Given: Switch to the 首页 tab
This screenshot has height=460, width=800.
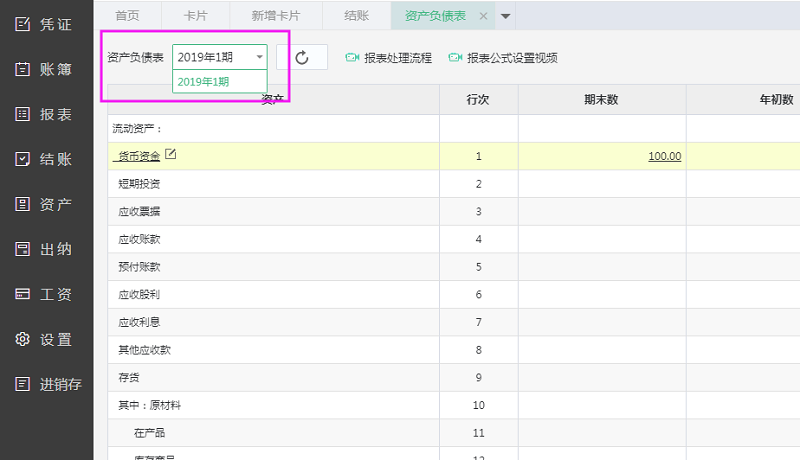Looking at the screenshot, I should tap(127, 16).
